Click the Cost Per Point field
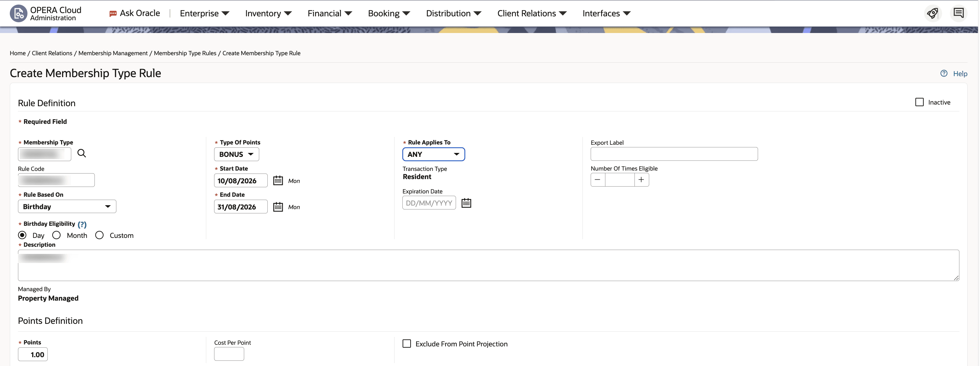This screenshot has height=366, width=980. (229, 354)
